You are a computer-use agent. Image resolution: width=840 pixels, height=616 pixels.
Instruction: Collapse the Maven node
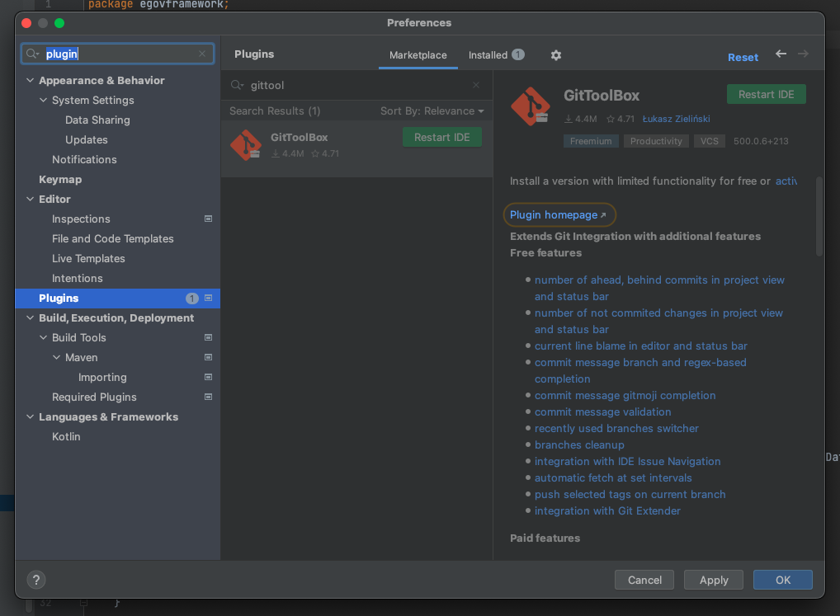click(56, 358)
